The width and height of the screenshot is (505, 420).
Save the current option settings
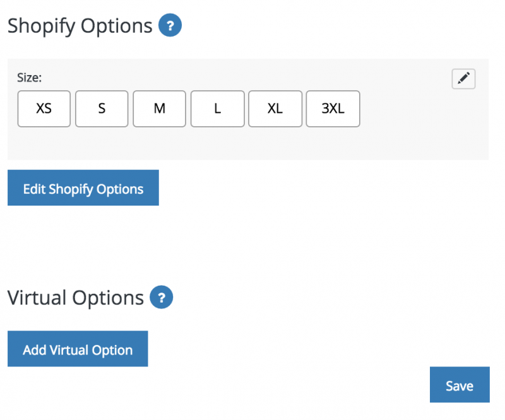pos(459,385)
